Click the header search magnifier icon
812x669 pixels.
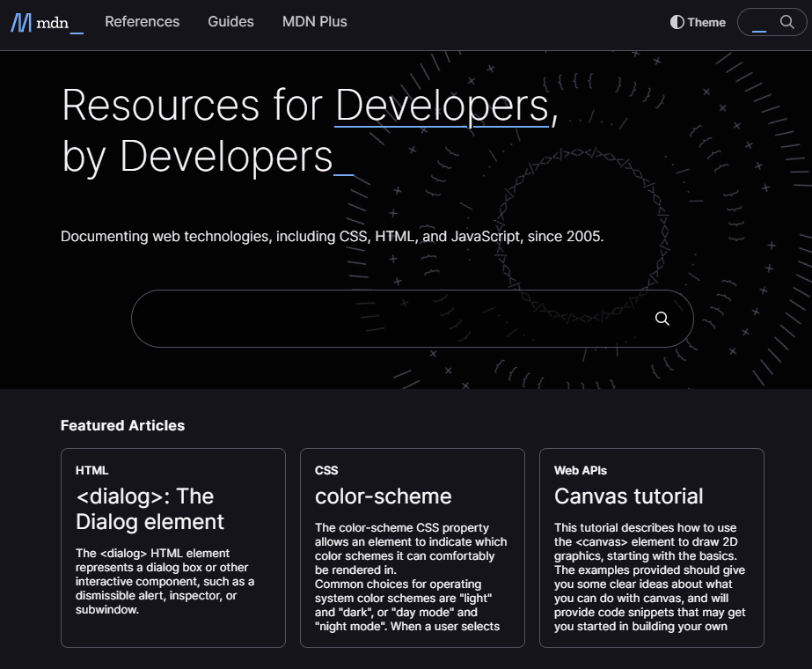786,22
